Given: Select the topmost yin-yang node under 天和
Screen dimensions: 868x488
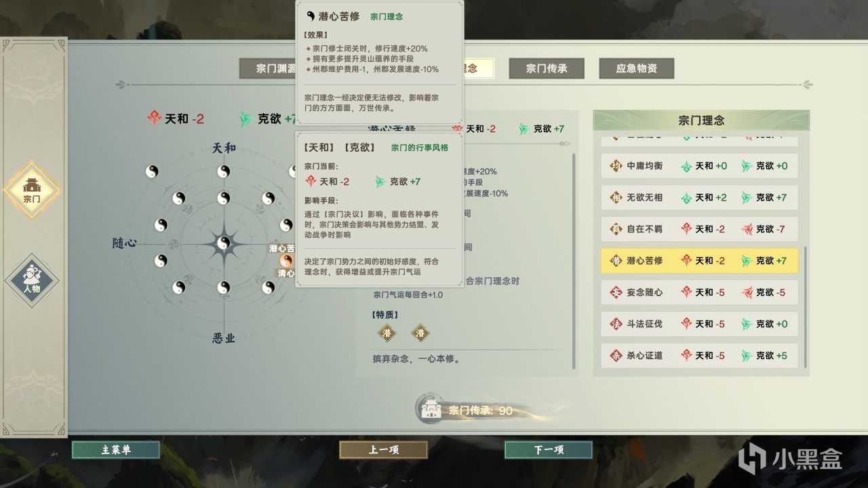Looking at the screenshot, I should point(223,172).
